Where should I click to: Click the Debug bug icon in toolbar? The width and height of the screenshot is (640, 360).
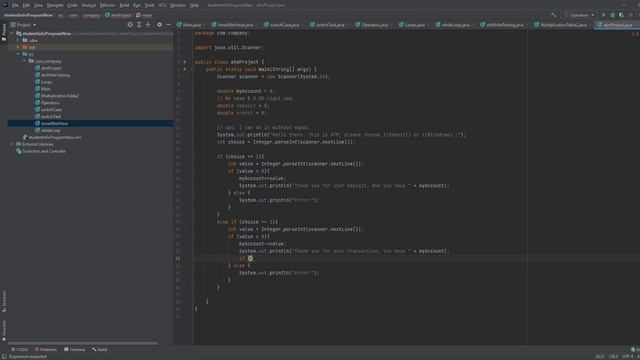click(613, 15)
